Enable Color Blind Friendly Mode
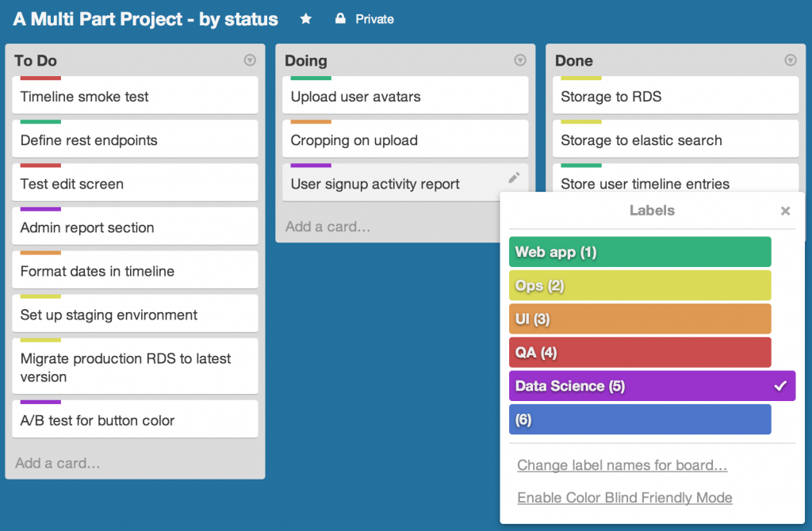The width and height of the screenshot is (812, 531). click(x=624, y=498)
